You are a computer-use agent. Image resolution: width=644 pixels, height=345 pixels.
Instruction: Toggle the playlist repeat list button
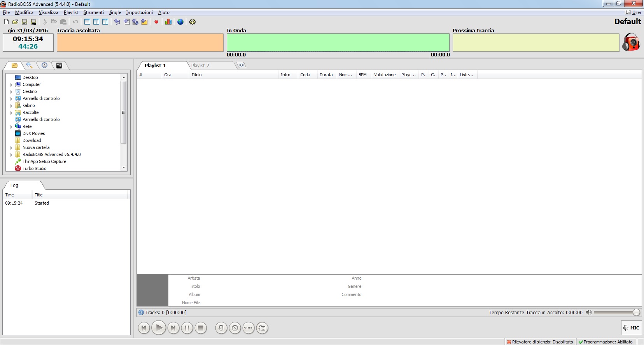[x=262, y=328]
